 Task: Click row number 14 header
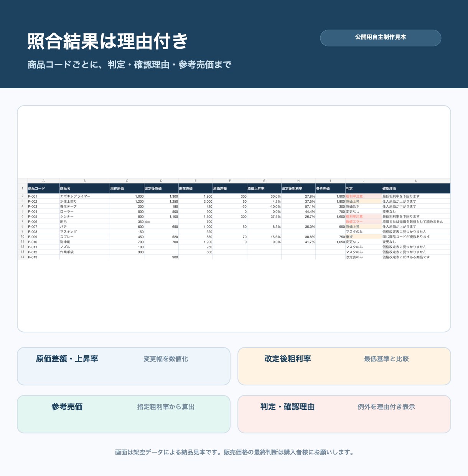click(22, 257)
